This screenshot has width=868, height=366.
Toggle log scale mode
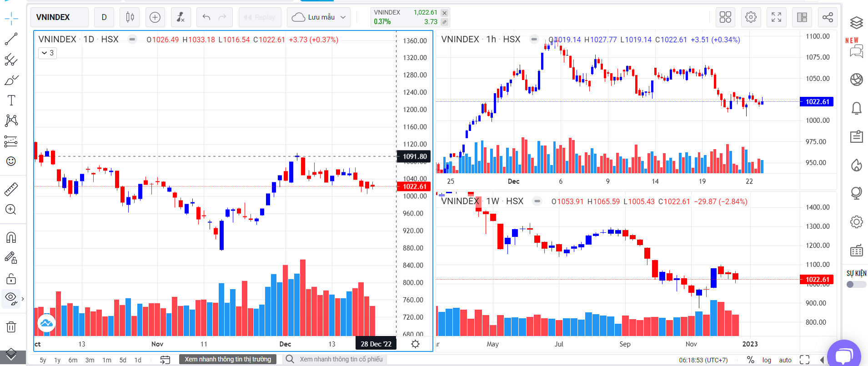pyautogui.click(x=767, y=360)
